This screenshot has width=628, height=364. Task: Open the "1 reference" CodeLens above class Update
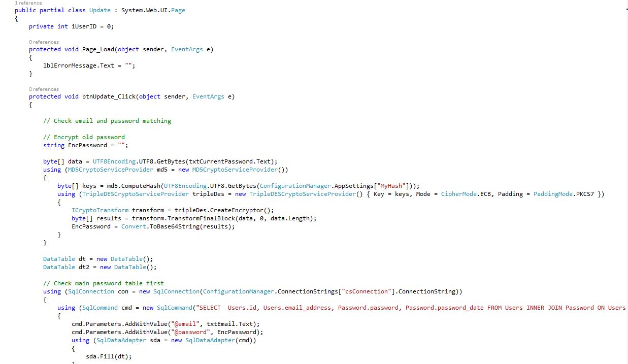(28, 3)
